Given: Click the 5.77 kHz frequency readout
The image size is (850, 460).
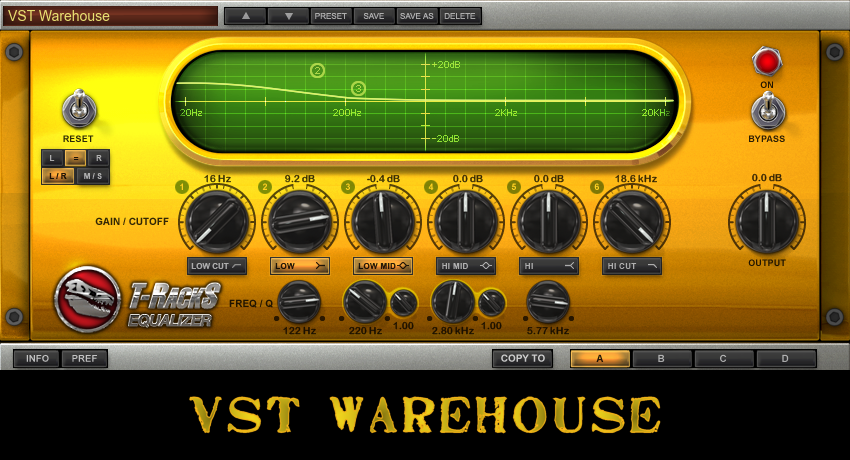Looking at the screenshot, I should pos(548,331).
